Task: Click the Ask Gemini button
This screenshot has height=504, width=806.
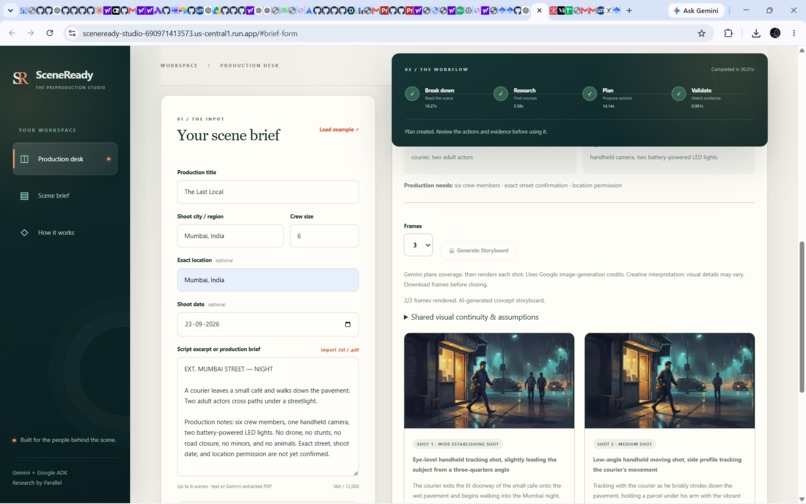Action: coord(696,10)
